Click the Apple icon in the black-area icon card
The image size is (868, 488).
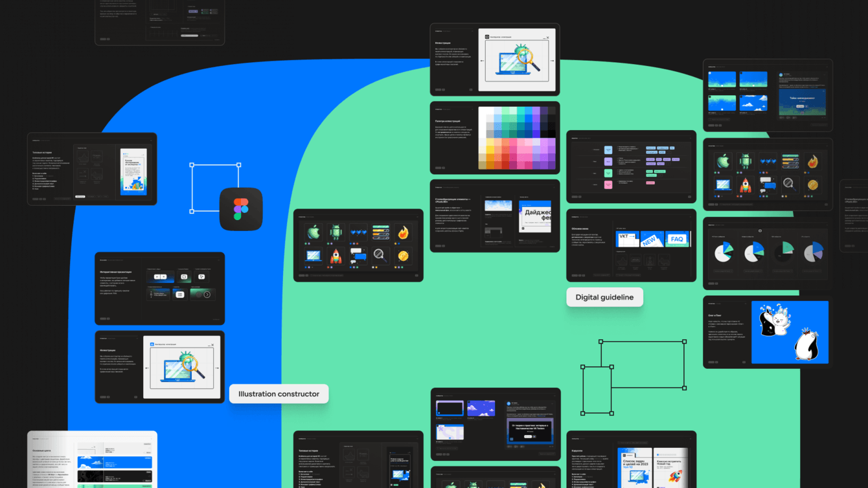(x=723, y=162)
